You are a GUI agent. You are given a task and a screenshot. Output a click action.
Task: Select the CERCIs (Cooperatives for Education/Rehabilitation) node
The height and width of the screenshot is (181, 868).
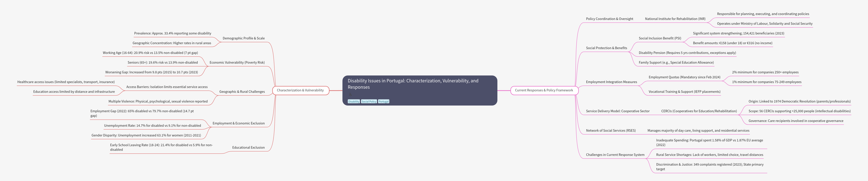[x=699, y=111]
